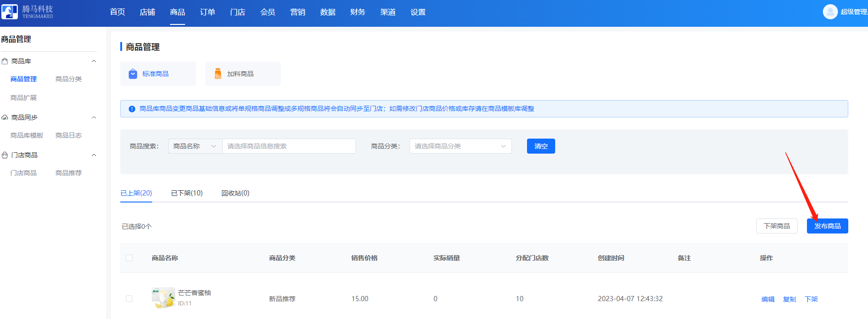This screenshot has height=319, width=868.
Task: Switch to the 已下架(10) tab
Action: 187,193
